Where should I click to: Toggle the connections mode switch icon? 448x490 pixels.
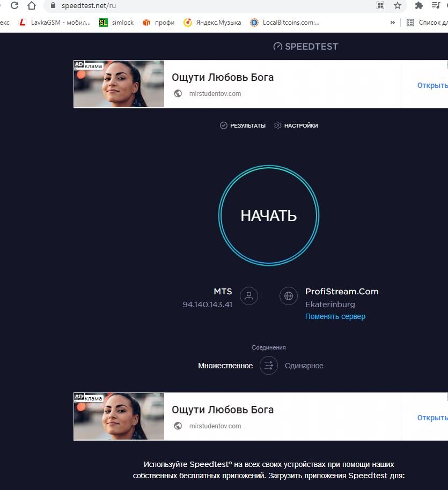point(269,366)
